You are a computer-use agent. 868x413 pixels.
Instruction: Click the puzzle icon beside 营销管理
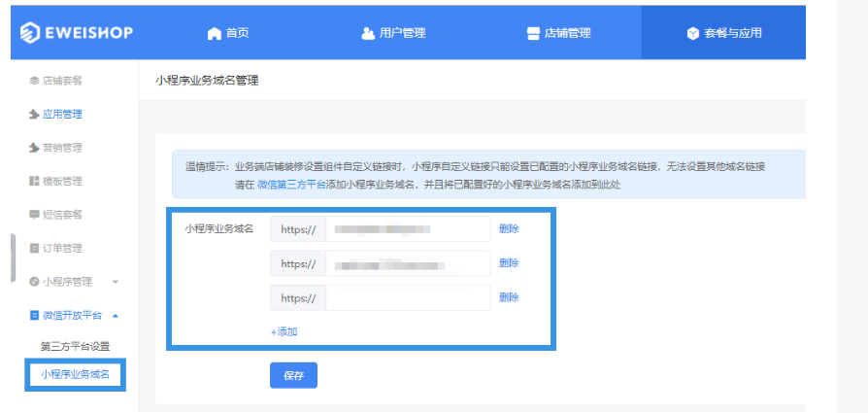pos(34,148)
